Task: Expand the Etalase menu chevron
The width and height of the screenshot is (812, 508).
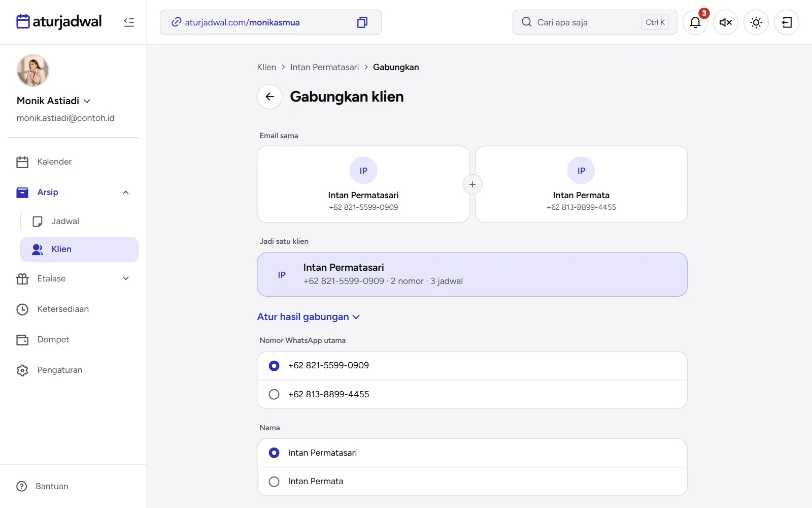Action: 126,278
